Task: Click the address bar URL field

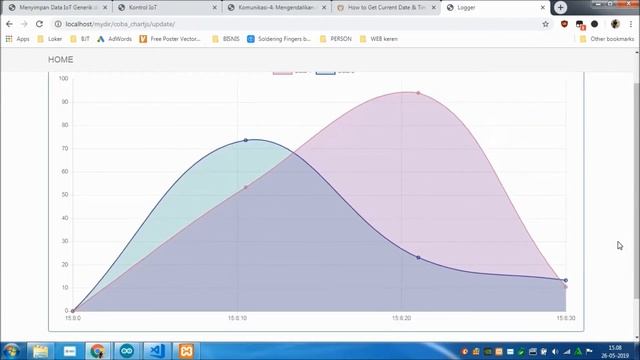Action: (302, 24)
